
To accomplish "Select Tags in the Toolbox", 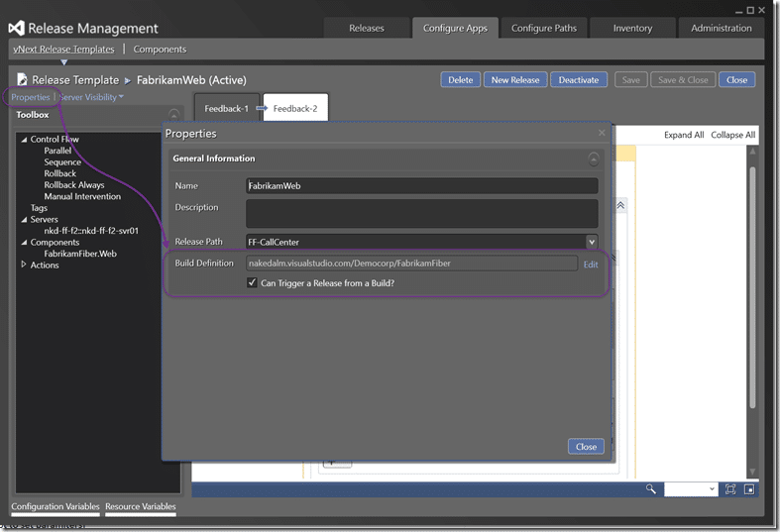I will 39,208.
